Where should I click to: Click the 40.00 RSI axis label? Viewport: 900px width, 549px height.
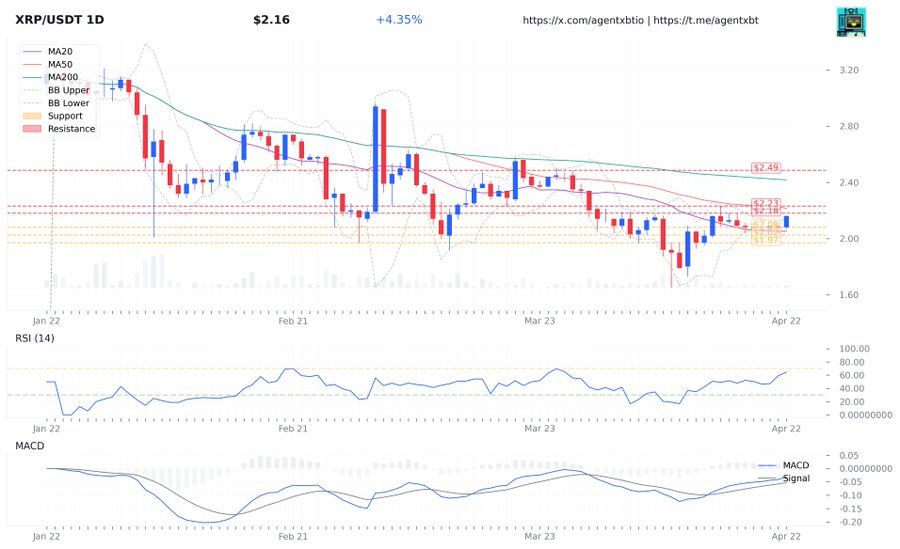[x=852, y=389]
